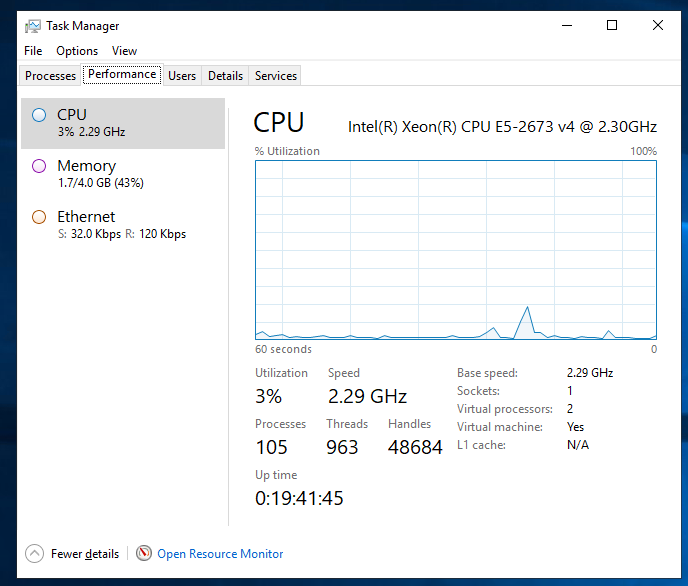Screen dimensions: 688x586
Task: Switch to the Processes tab
Action: pos(50,75)
